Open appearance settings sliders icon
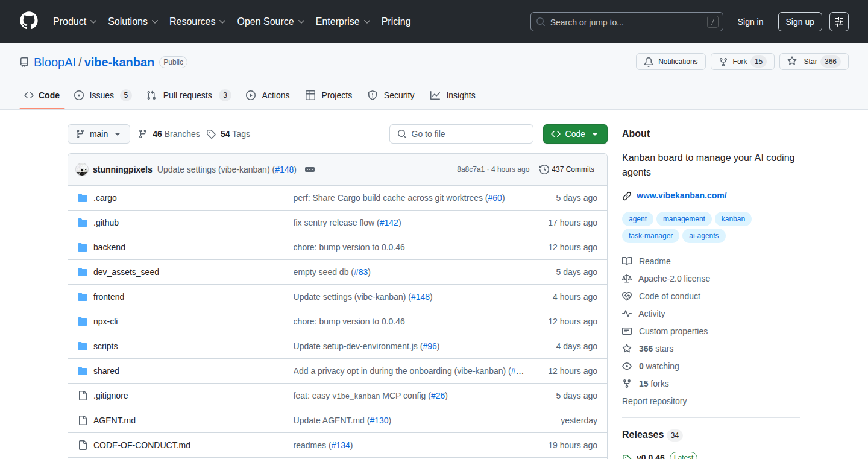The width and height of the screenshot is (868, 459). point(839,22)
